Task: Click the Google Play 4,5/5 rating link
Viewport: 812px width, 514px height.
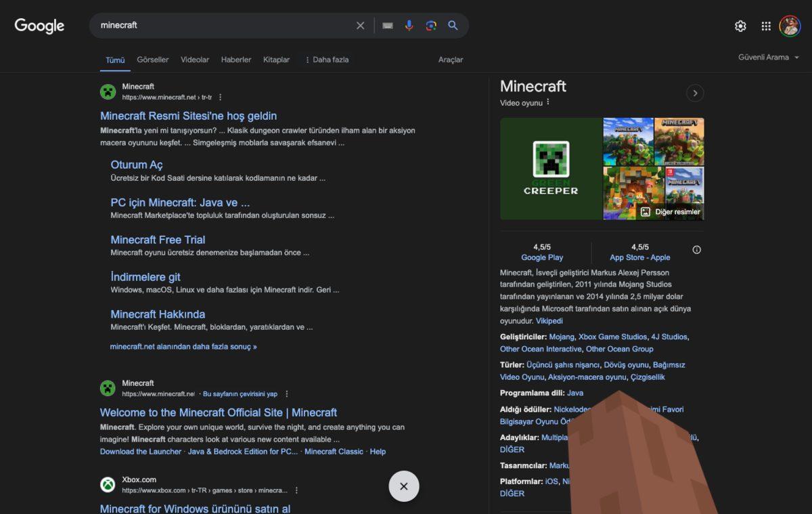Action: tap(541, 257)
